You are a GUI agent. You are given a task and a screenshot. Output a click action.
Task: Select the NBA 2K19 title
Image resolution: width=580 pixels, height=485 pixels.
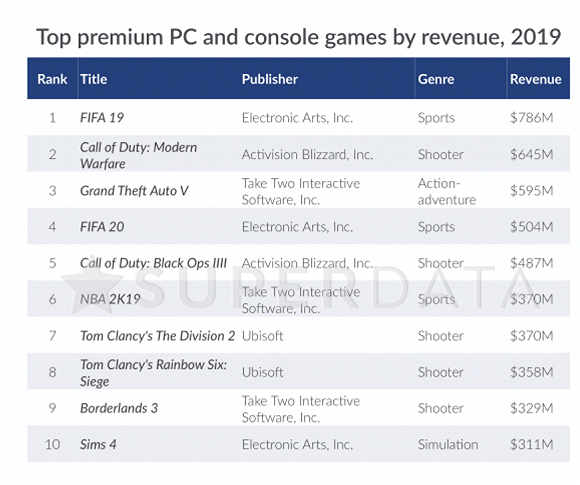(110, 299)
